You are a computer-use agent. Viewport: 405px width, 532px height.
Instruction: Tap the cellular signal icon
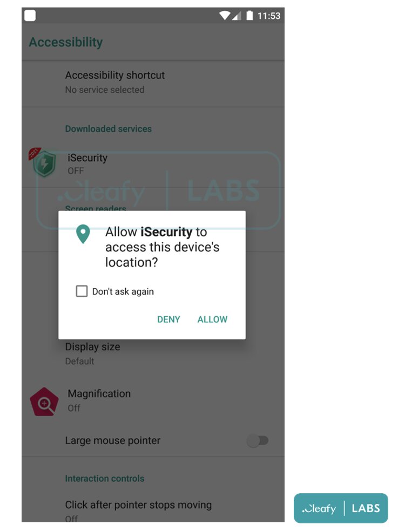click(237, 16)
